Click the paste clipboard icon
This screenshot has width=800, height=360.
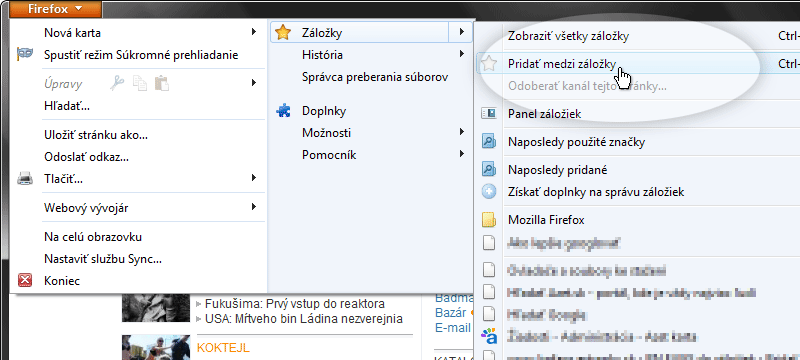pyautogui.click(x=162, y=83)
